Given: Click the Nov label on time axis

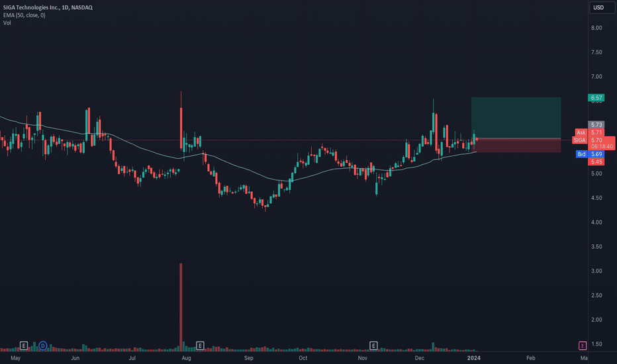Looking at the screenshot, I should 362,358.
